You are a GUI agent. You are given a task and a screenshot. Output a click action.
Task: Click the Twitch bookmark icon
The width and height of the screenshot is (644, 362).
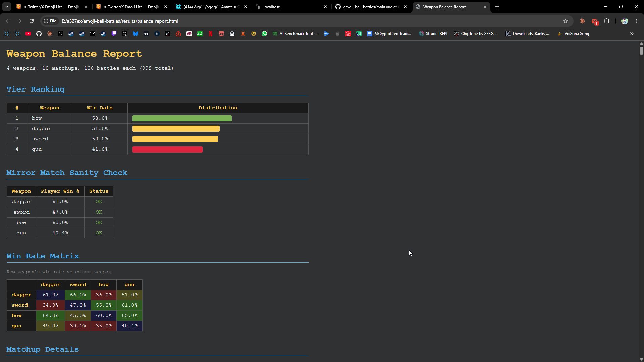tap(114, 34)
